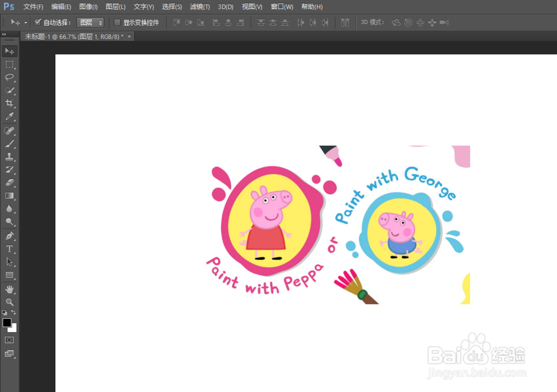Enable show transform controls (显示变换控件) checkbox

[117, 23]
